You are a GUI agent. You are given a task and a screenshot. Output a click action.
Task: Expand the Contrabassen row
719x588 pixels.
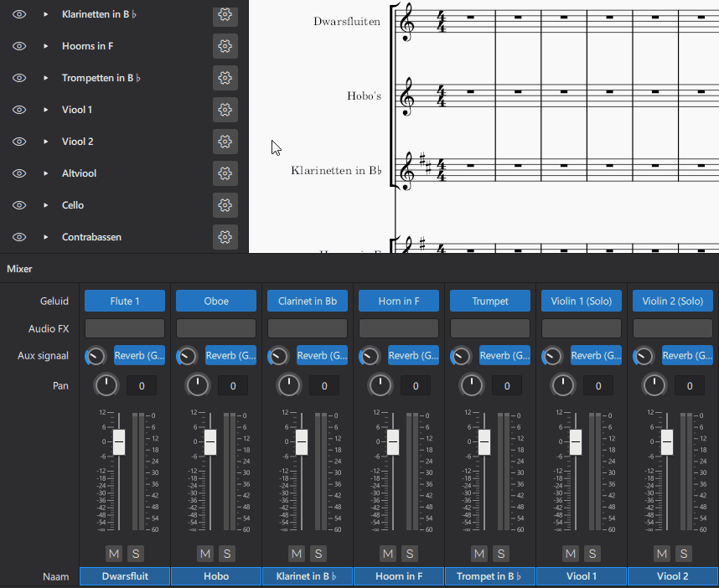point(45,237)
